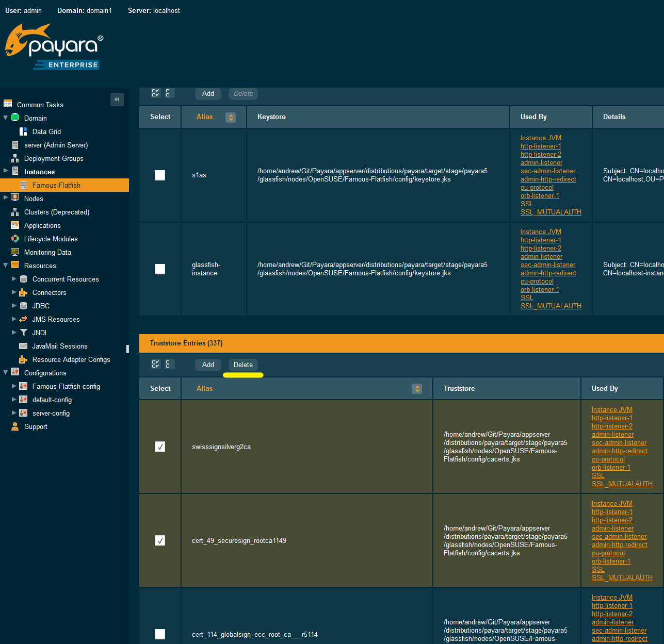The height and width of the screenshot is (644, 664).
Task: Select the cert_114_globalsign_ecc_root_ca checkbox
Action: [x=160, y=634]
